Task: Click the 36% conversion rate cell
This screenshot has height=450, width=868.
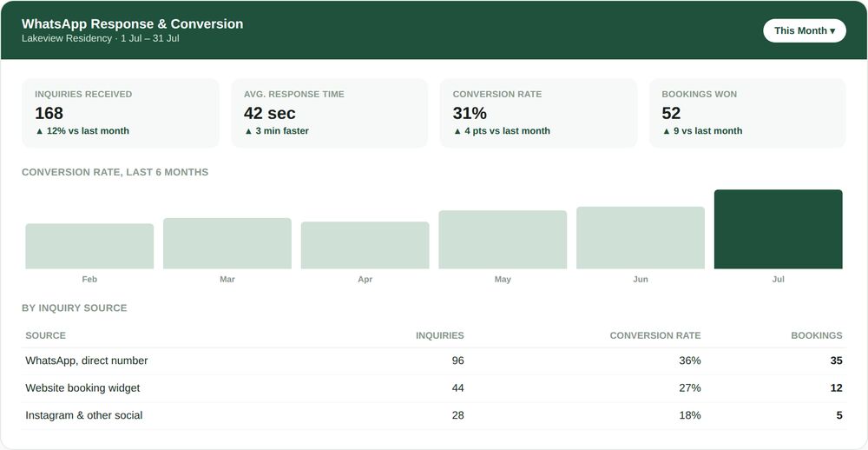Action: [x=690, y=361]
